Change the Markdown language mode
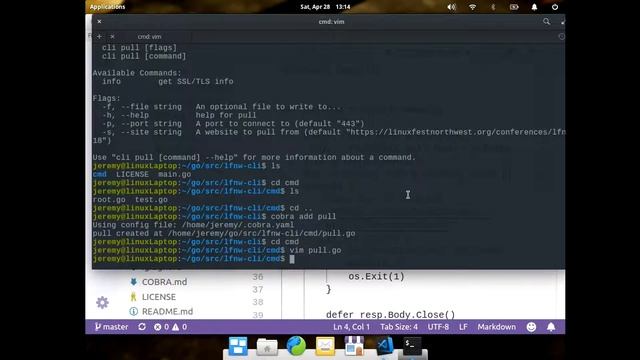This screenshot has height=360, width=640. point(496,327)
